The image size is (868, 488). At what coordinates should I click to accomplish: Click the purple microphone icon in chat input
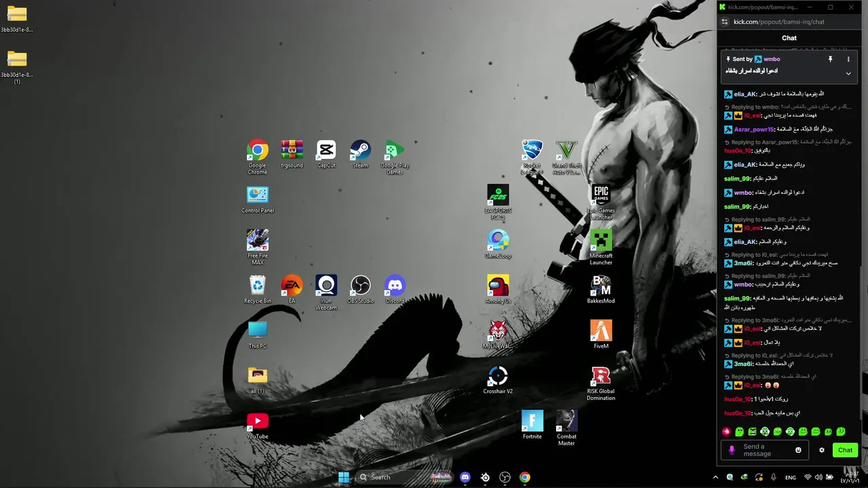(731, 450)
